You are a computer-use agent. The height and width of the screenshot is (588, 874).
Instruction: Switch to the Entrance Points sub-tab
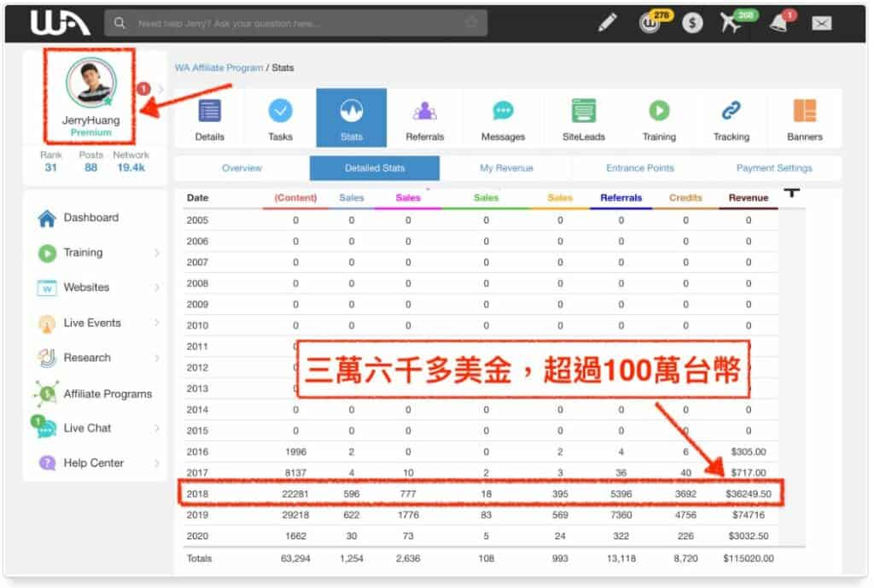[x=640, y=168]
